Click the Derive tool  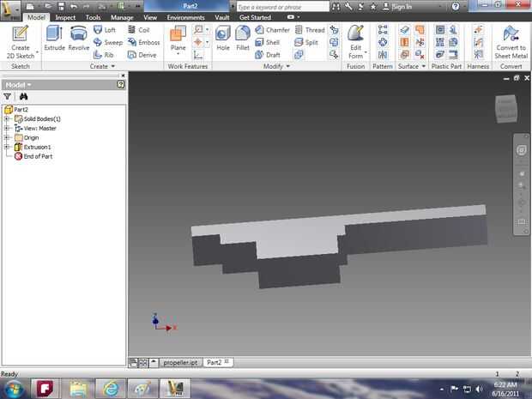(x=142, y=55)
